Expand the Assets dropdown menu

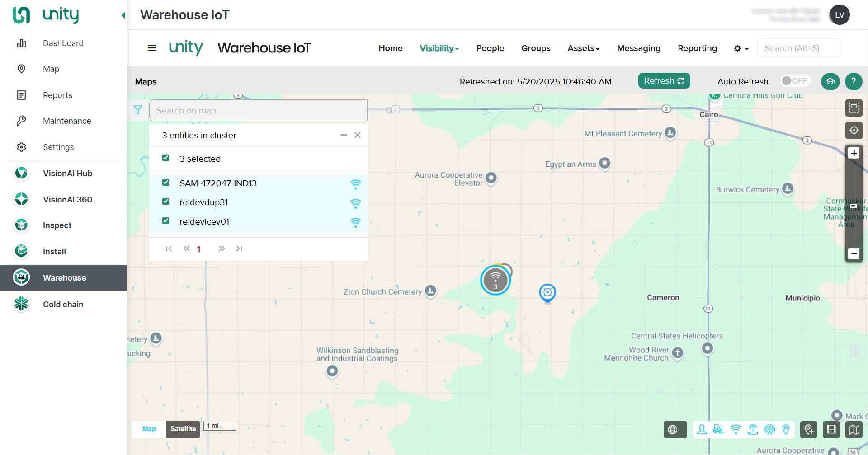pos(584,48)
